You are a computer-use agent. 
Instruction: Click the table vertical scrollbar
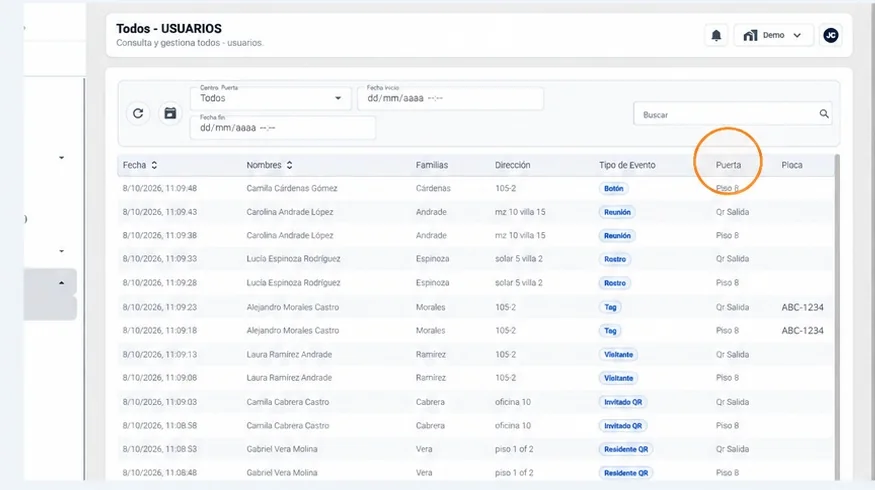(x=837, y=317)
